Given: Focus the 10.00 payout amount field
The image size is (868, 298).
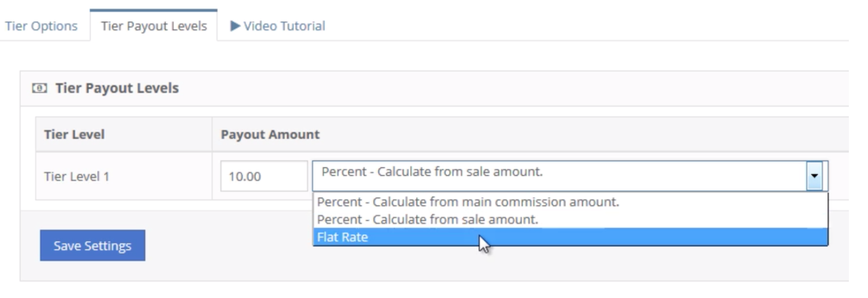Looking at the screenshot, I should 263,177.
